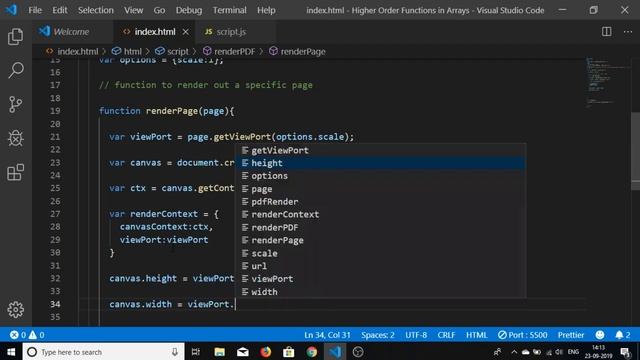Click the Port : 5500 Live Server button
640x360 pixels.
[x=522, y=335]
